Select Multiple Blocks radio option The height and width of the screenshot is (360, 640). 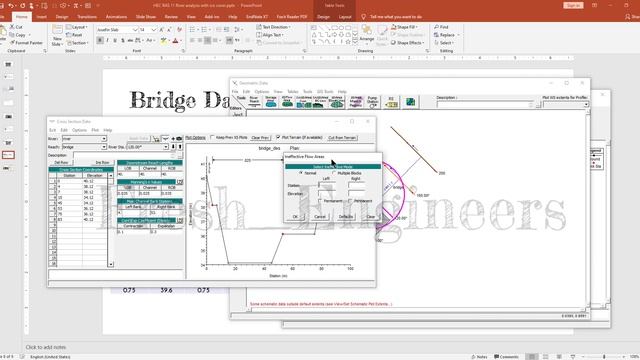coord(334,173)
